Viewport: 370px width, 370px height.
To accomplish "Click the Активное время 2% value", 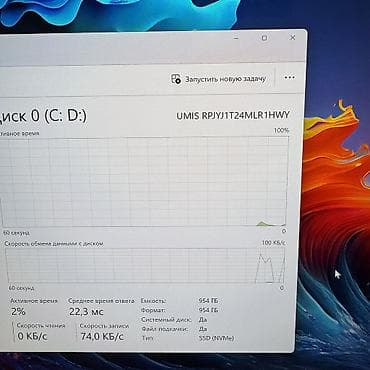I will click(x=18, y=312).
